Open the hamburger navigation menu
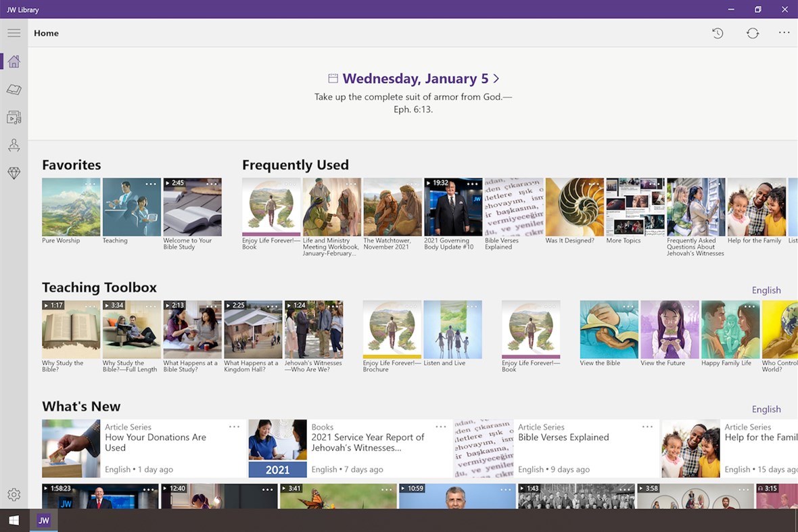798x532 pixels. pos(14,32)
